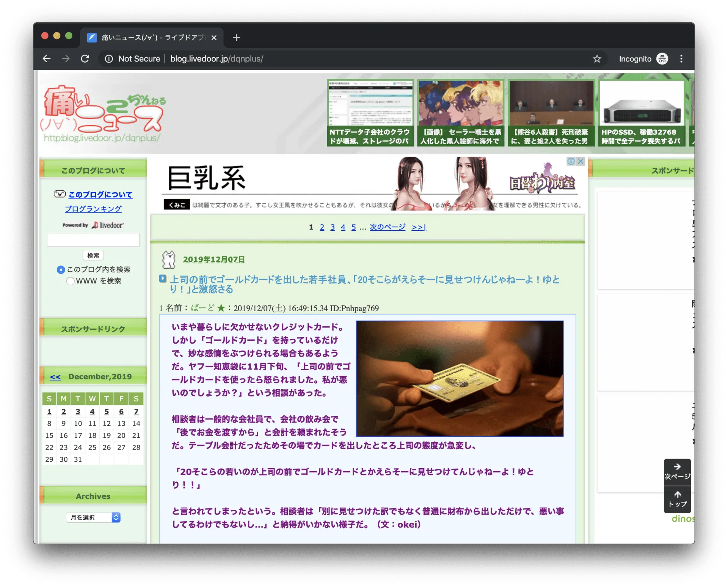Select このブログ内を検索 radio button

pos(61,270)
